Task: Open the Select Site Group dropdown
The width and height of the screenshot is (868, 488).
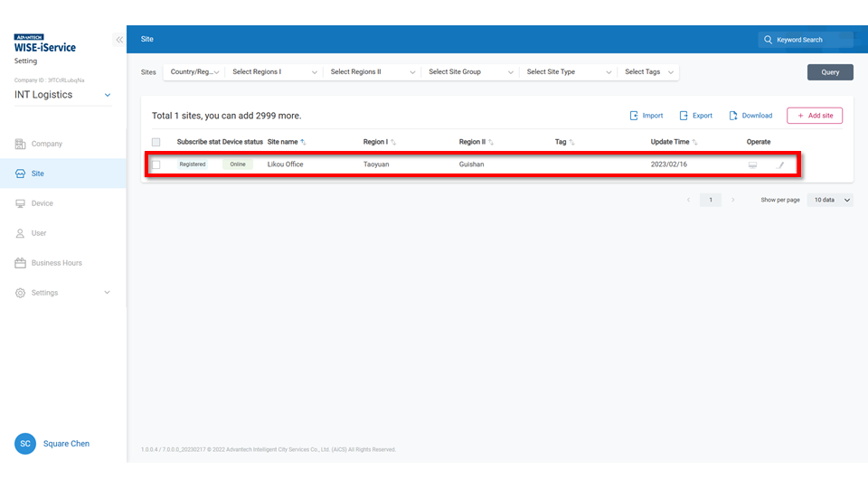Action: point(470,72)
